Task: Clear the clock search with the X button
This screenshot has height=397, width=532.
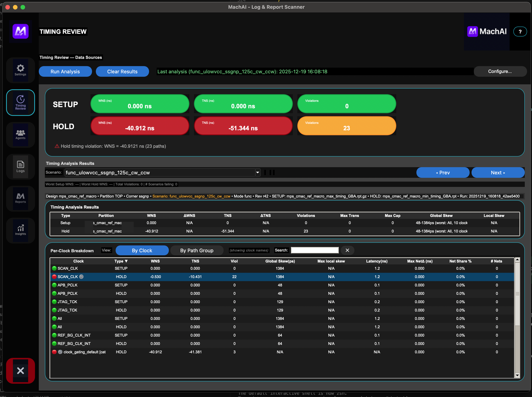Action: [x=347, y=250]
